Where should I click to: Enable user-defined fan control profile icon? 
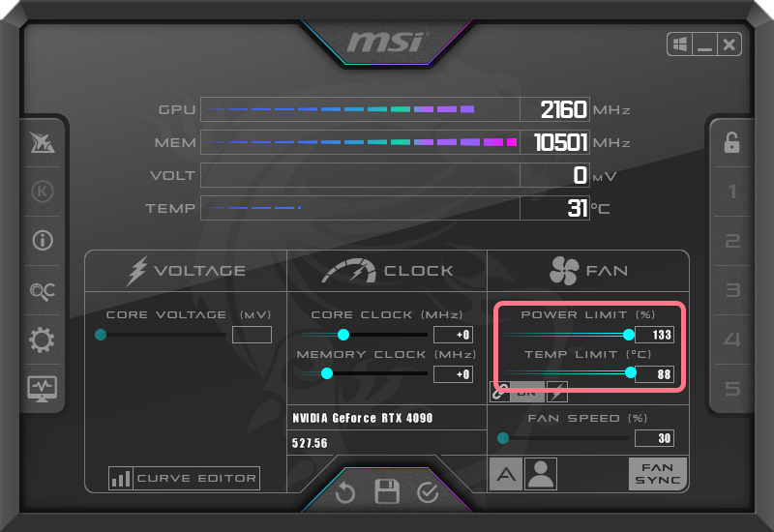click(x=541, y=474)
